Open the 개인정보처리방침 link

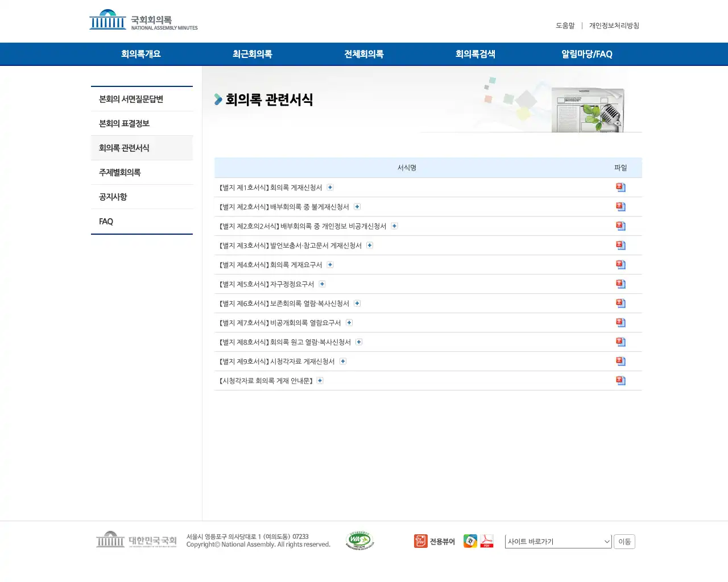[614, 26]
